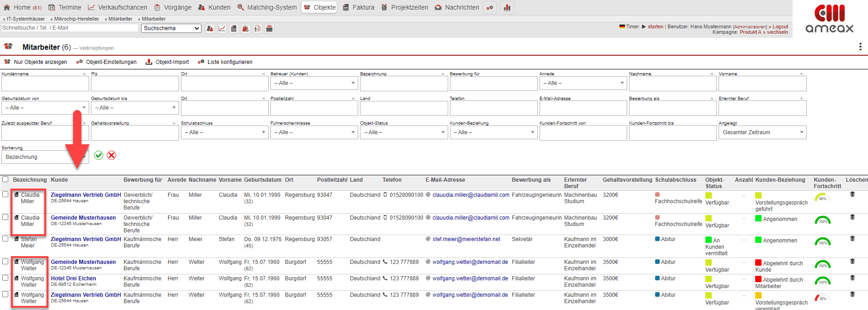868x310 pixels.
Task: Click the gears settings icon in top navigation
Action: point(490,8)
